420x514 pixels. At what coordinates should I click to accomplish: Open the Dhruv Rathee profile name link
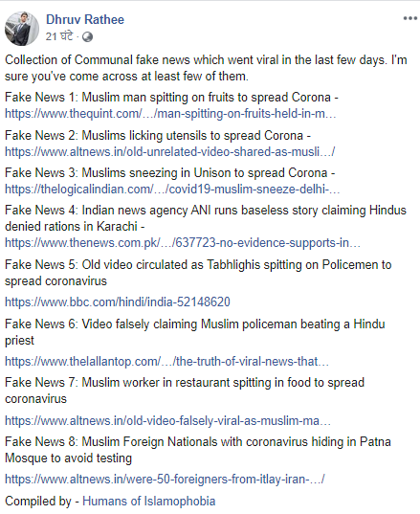click(85, 20)
